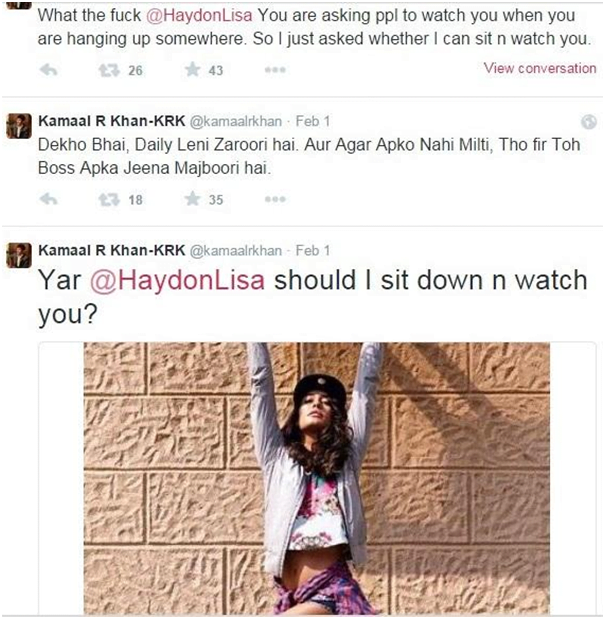Open Kamaal R Khan-KRK name on second tweet
Viewport: 605px width, 619px height.
click(x=112, y=121)
